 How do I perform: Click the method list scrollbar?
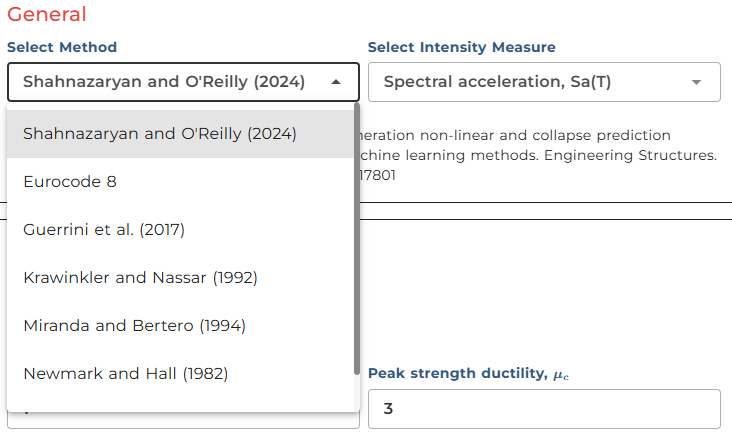click(x=356, y=240)
